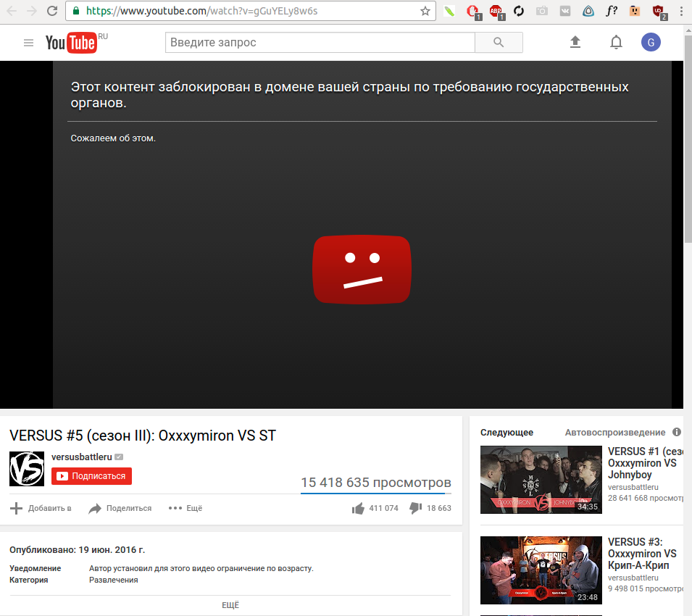This screenshot has height=616, width=692.
Task: Click the YouTube logo
Action: [71, 43]
